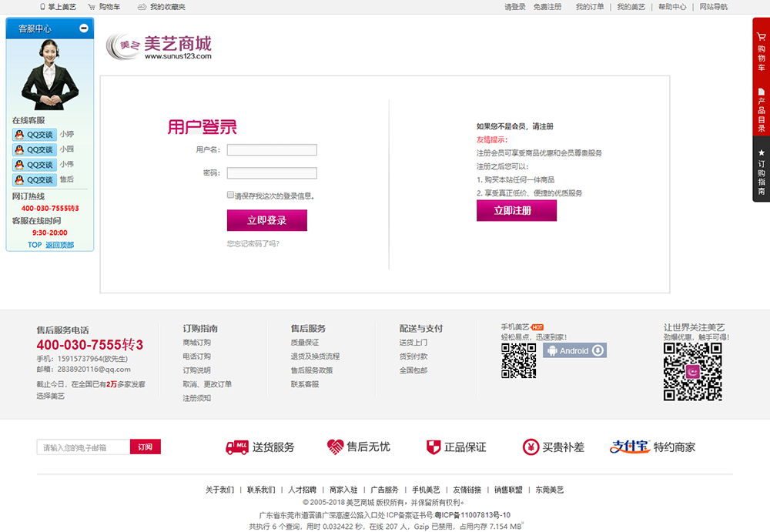The width and height of the screenshot is (770, 532).
Task: Click the 买贵补差 yen icon
Action: [531, 447]
